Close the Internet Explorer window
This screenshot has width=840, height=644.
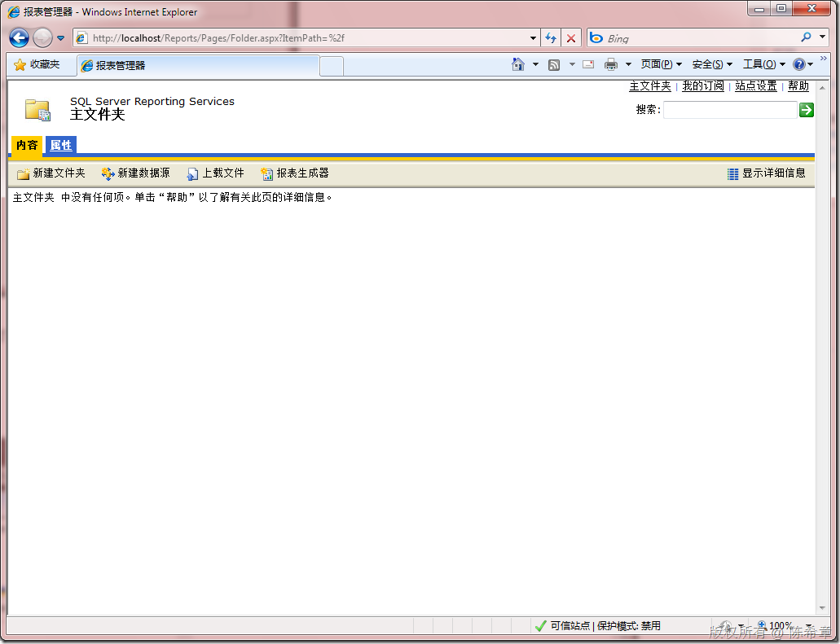click(811, 9)
